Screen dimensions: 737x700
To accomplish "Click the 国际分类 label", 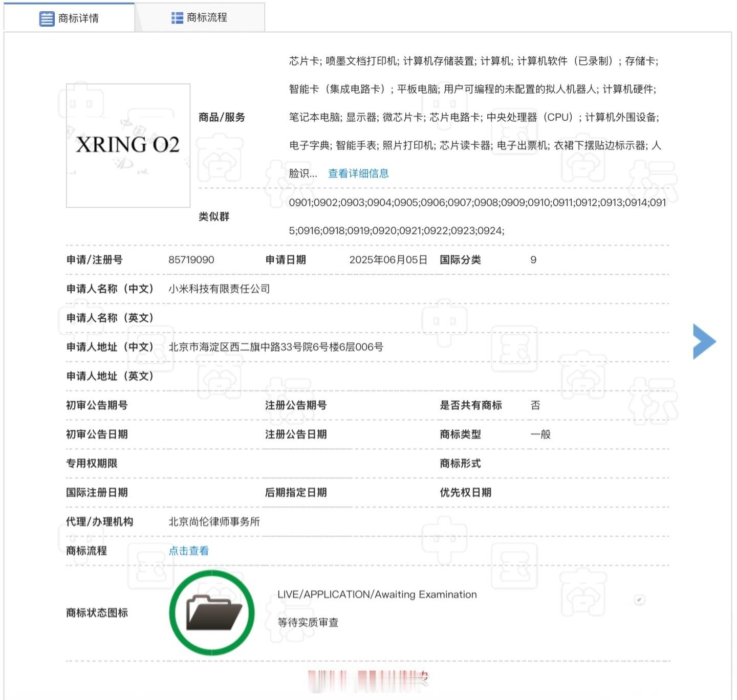I will (461, 260).
